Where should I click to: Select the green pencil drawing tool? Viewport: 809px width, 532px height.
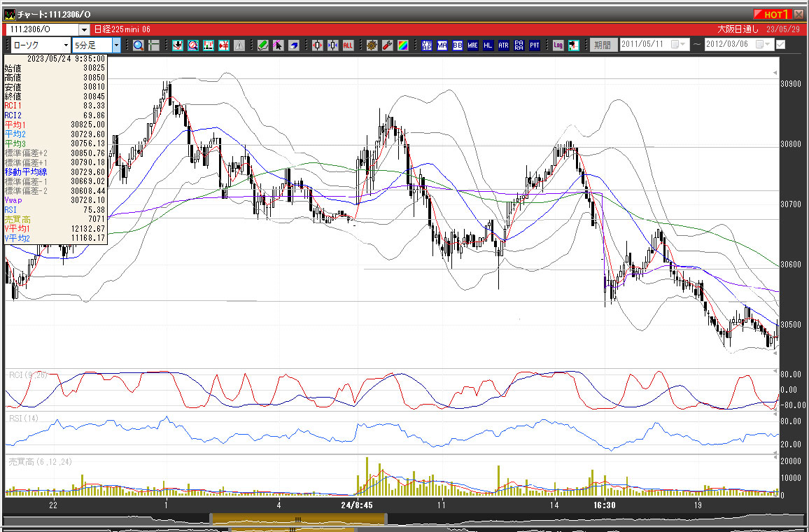263,45
